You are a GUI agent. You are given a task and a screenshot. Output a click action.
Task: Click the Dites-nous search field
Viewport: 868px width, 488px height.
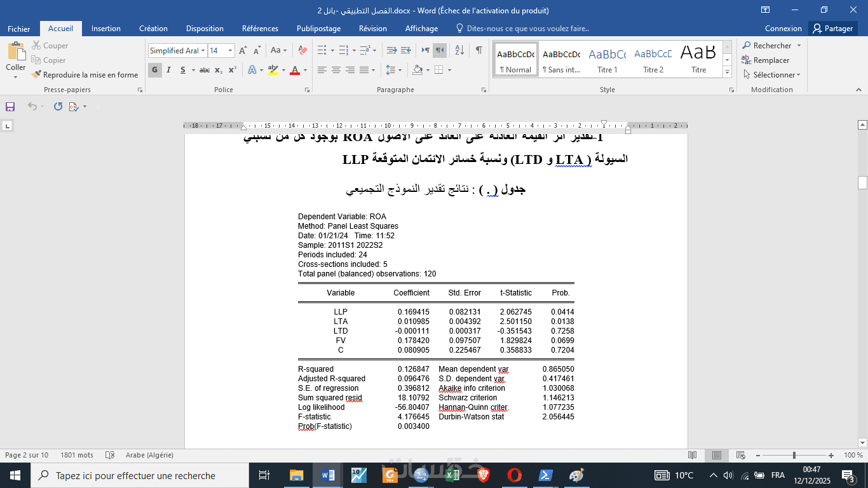522,29
